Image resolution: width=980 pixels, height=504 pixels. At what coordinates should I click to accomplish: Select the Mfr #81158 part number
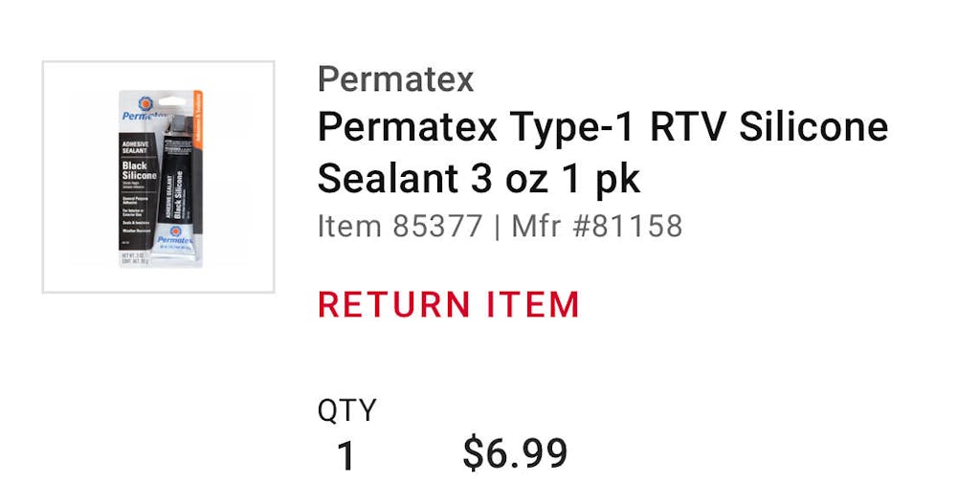coord(597,227)
